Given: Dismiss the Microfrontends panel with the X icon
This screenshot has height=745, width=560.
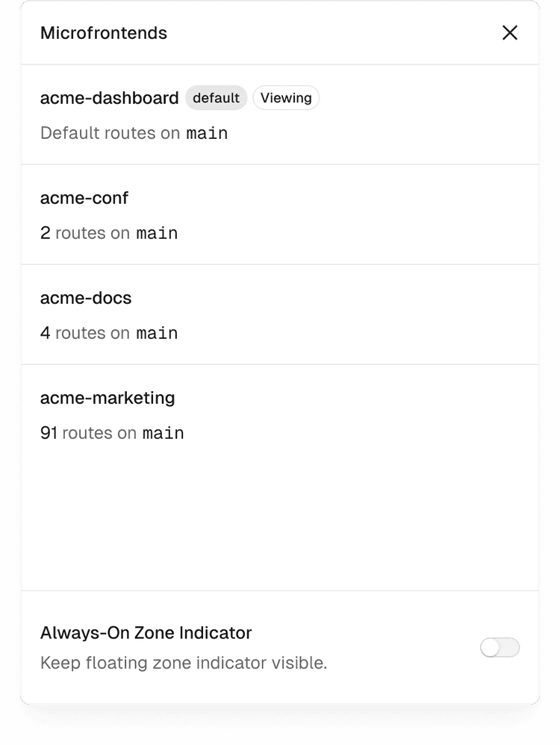Looking at the screenshot, I should point(510,33).
